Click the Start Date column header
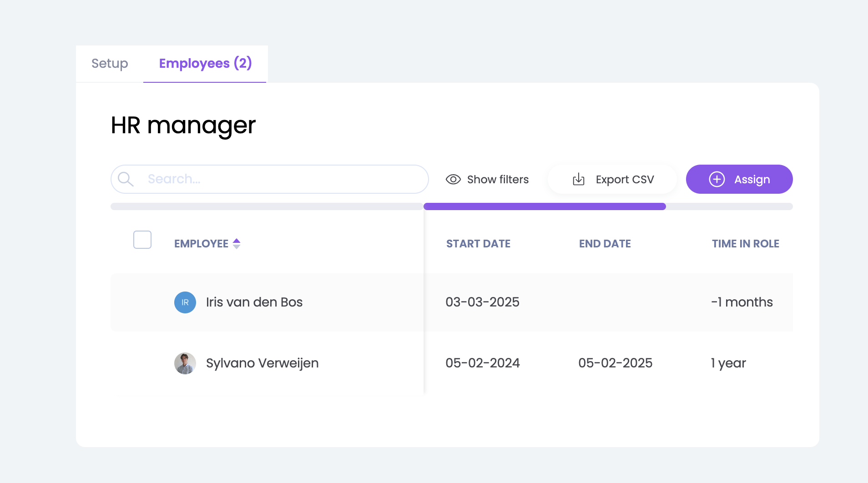This screenshot has height=483, width=868. [478, 244]
